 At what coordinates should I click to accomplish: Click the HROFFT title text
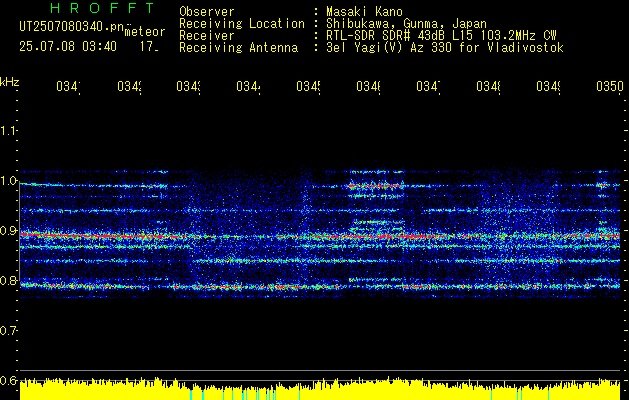click(102, 8)
